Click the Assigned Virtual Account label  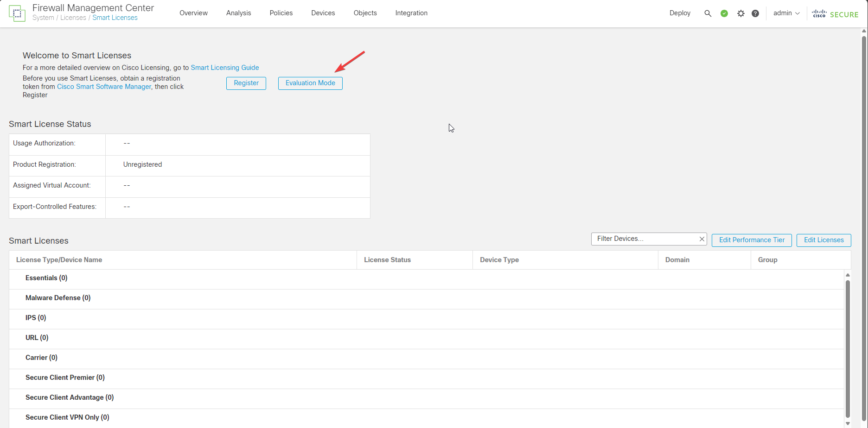(x=52, y=185)
